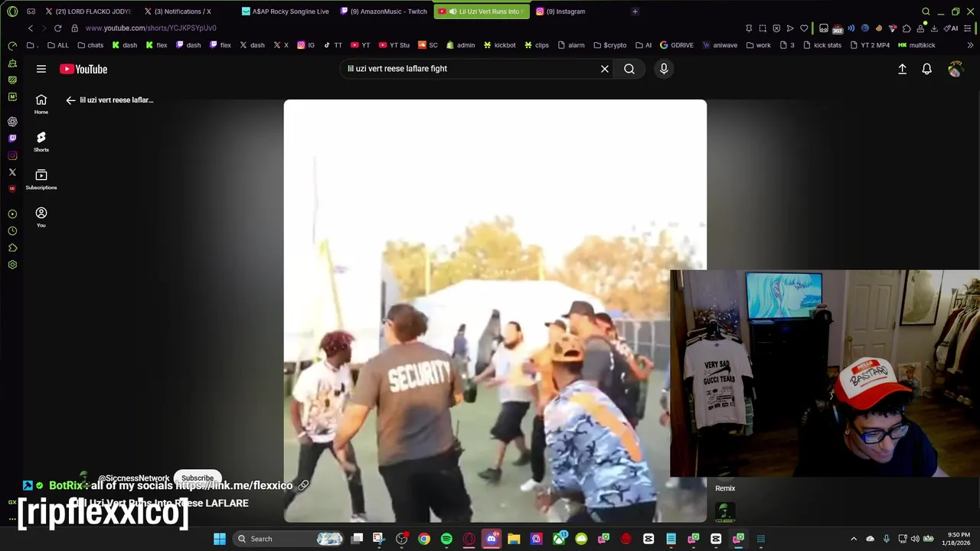This screenshot has height=551, width=980.
Task: Open the YouTube account avatar menu
Action: pyautogui.click(x=955, y=69)
